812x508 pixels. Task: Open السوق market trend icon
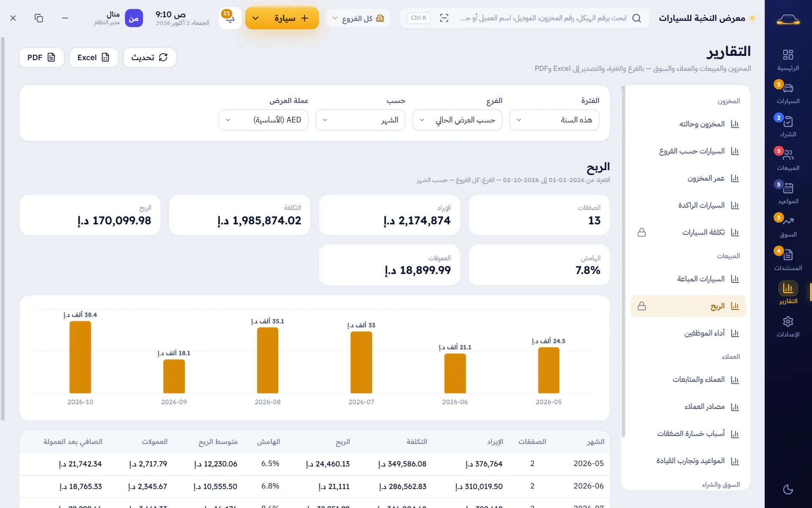pos(787,226)
